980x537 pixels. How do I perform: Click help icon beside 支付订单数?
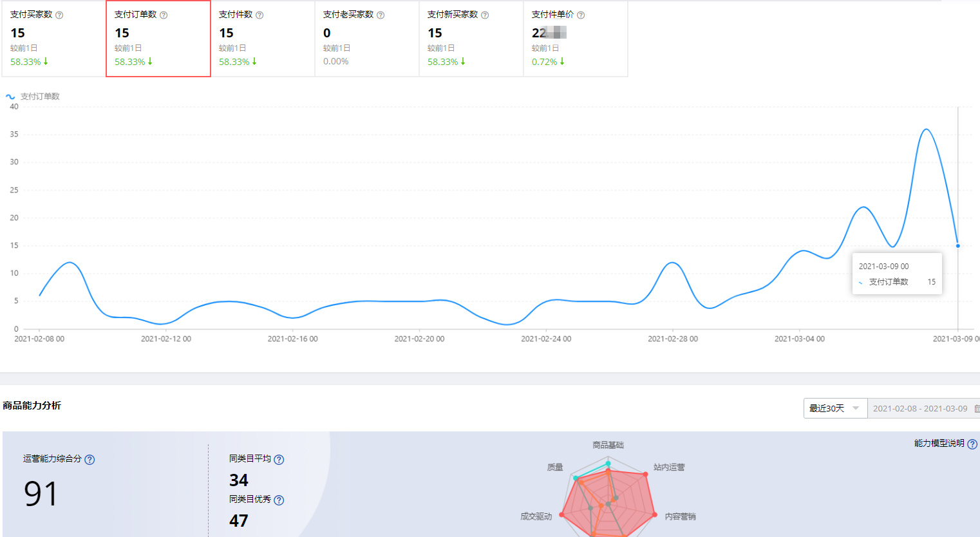pyautogui.click(x=164, y=15)
